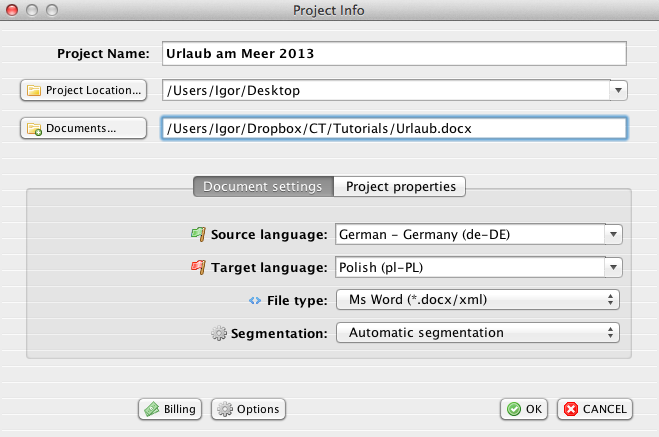Click the Urlaub.docx documents path field
Image resolution: width=659 pixels, height=437 pixels.
(x=393, y=129)
